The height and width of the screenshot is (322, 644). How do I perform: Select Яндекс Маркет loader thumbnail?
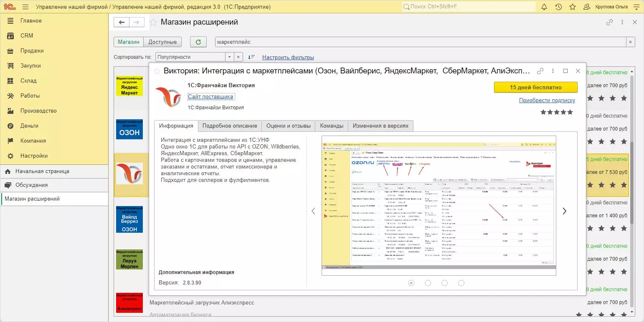pos(129,86)
